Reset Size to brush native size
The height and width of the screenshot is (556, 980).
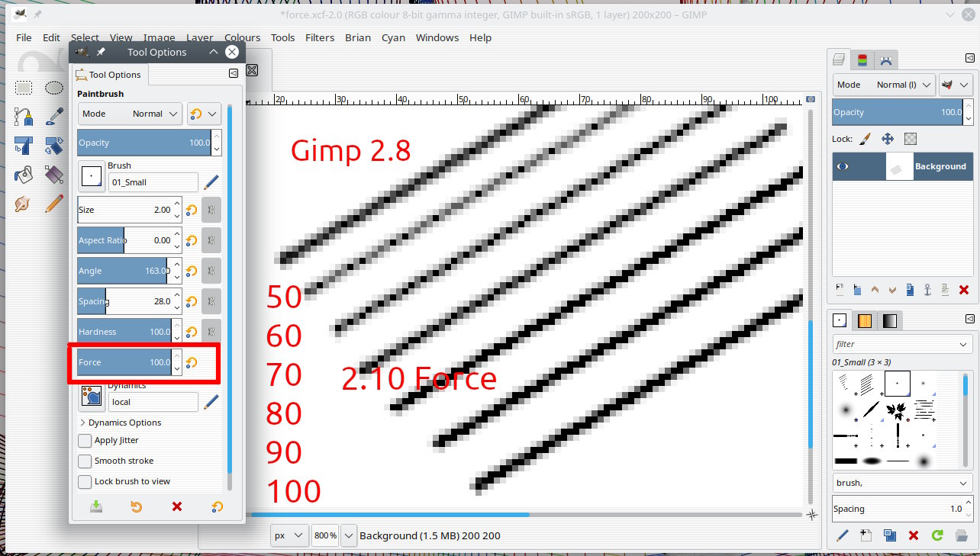coord(192,210)
